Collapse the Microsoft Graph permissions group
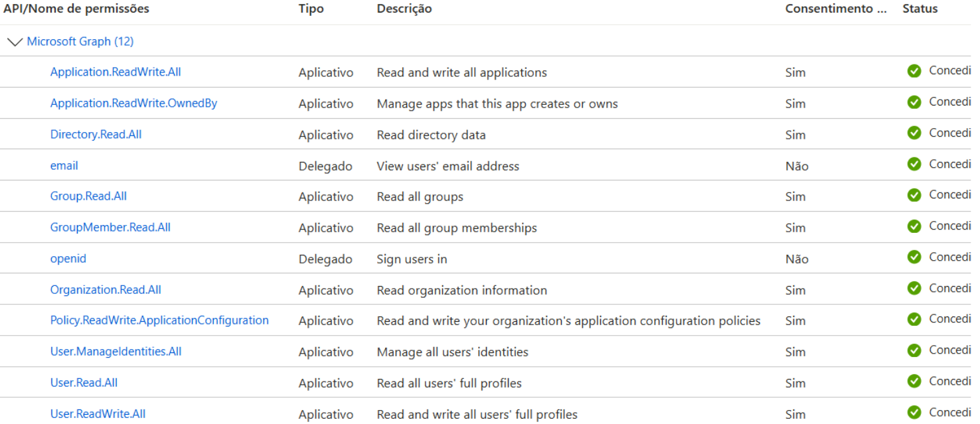 pyautogui.click(x=15, y=42)
